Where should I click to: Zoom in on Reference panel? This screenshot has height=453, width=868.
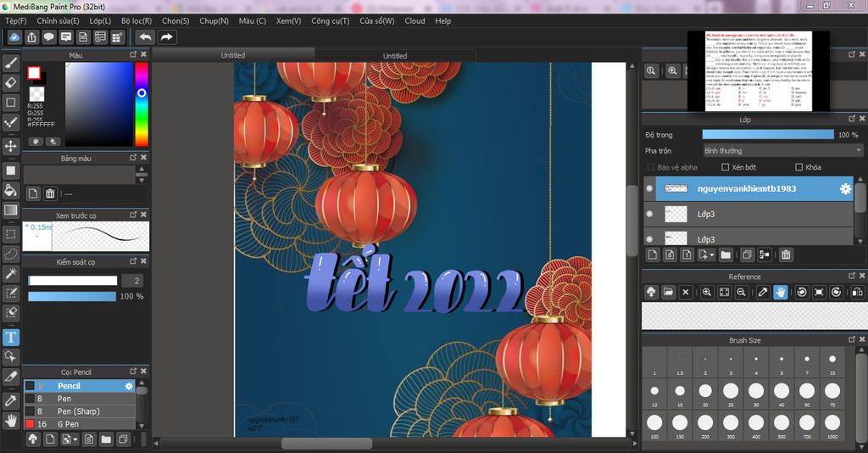[x=706, y=292]
